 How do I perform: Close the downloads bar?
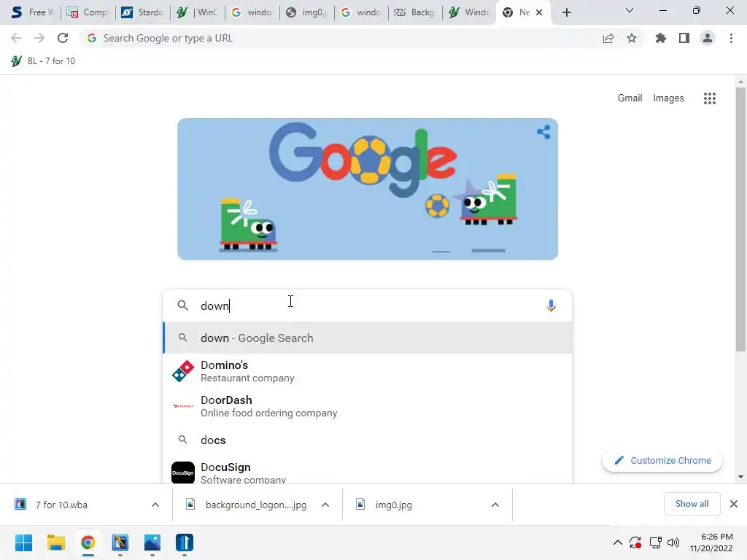point(734,504)
